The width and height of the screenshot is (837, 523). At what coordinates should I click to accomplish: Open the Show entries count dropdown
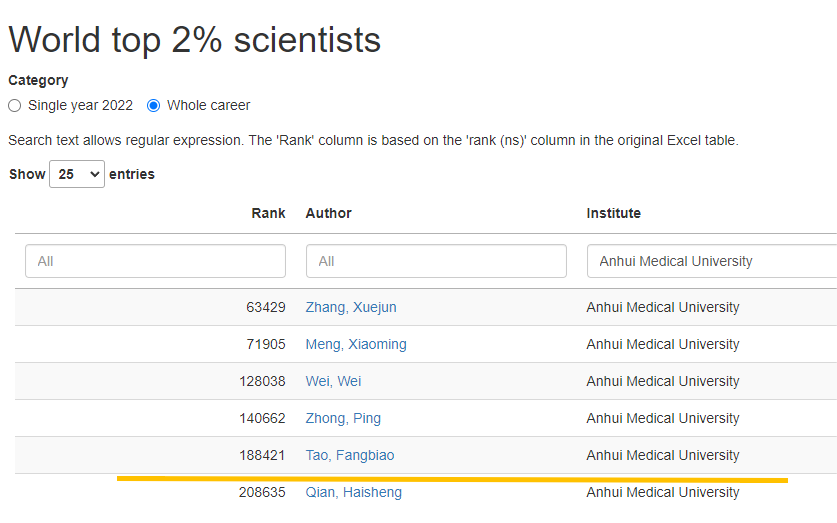(x=77, y=174)
